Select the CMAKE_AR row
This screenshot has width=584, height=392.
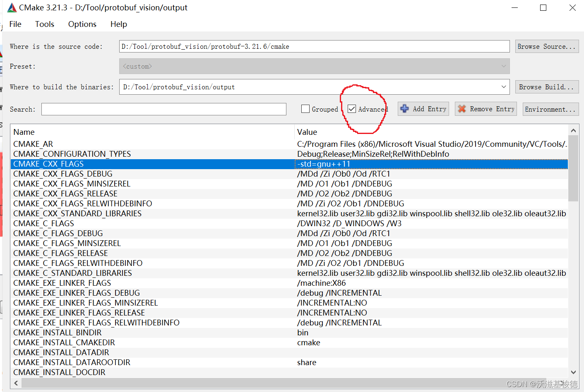[289, 144]
